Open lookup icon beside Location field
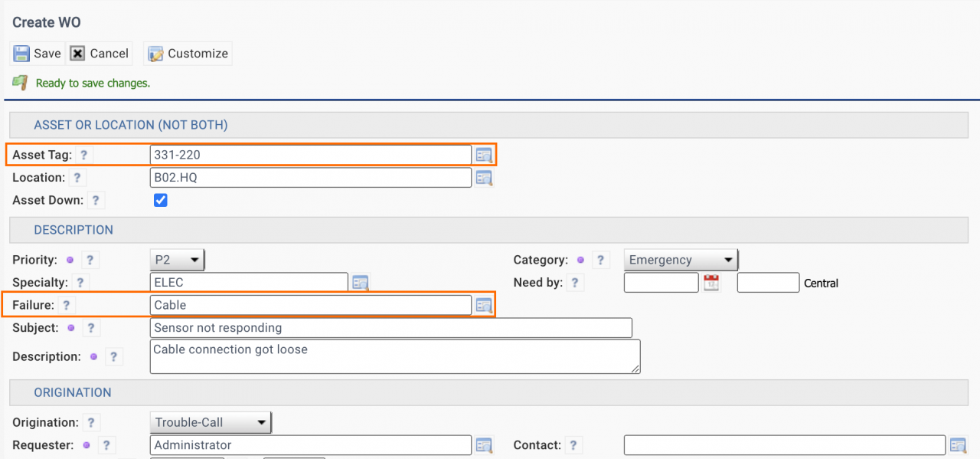Screen dimensions: 980x459 (484, 178)
